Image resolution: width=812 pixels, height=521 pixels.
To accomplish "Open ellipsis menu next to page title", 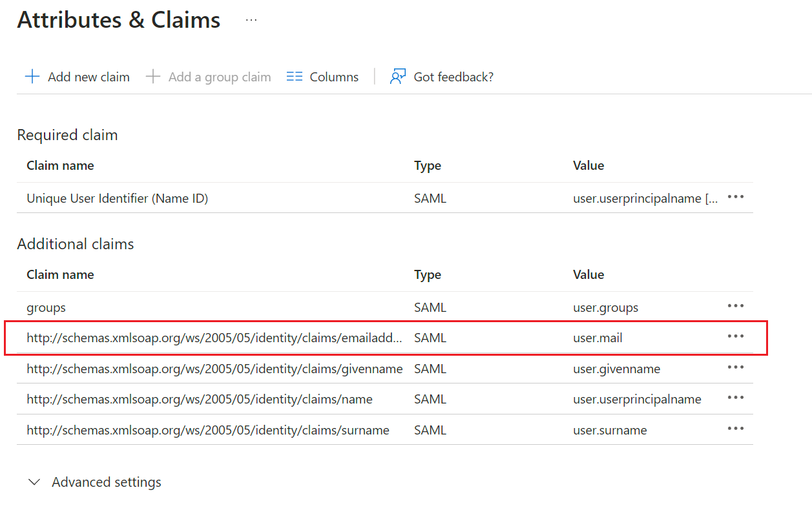I will click(x=251, y=20).
